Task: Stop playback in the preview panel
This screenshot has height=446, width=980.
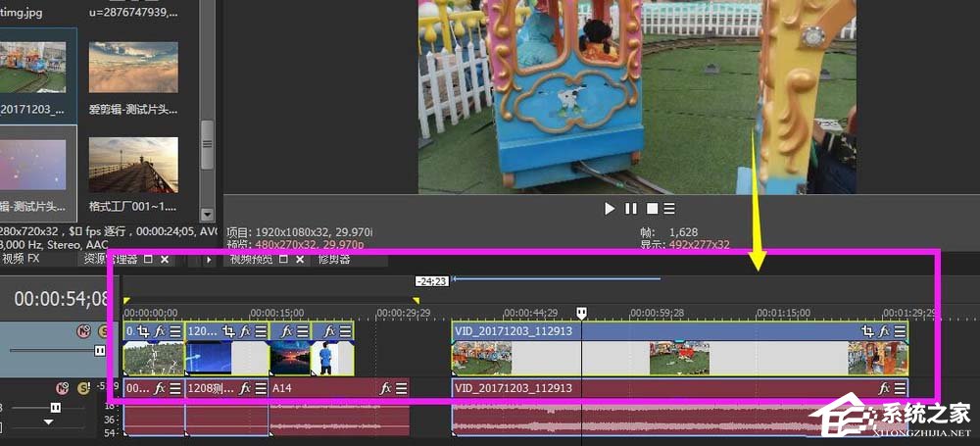Action: (650, 209)
